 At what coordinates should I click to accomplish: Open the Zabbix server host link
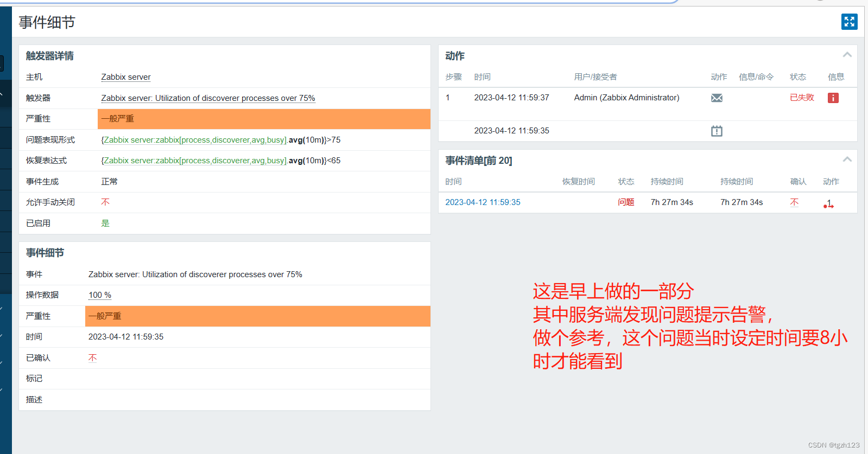[x=126, y=77]
